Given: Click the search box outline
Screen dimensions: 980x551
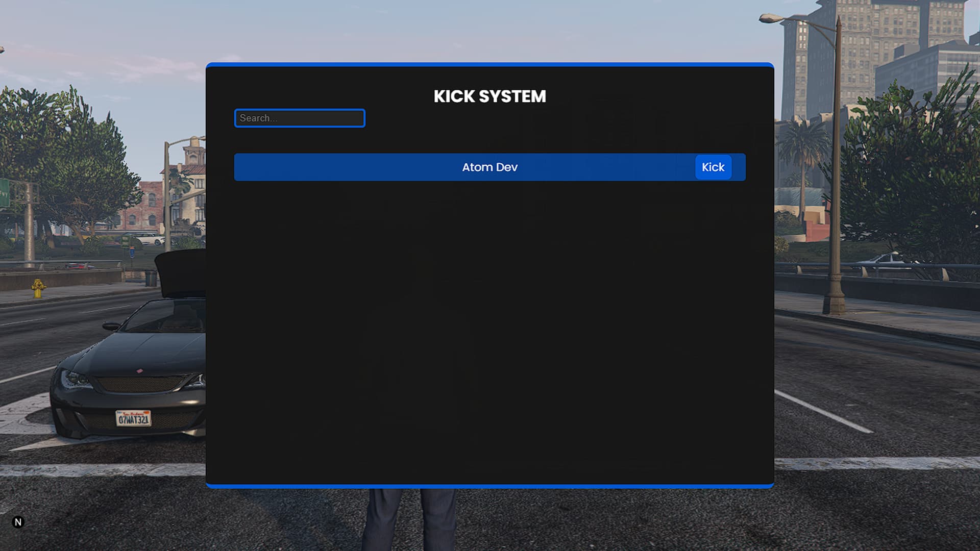Looking at the screenshot, I should point(300,109).
